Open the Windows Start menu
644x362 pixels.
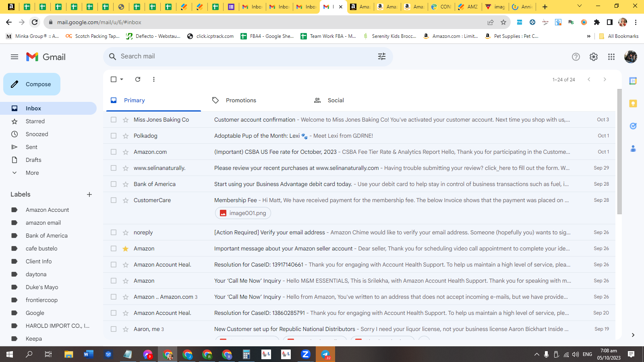pos(10,354)
